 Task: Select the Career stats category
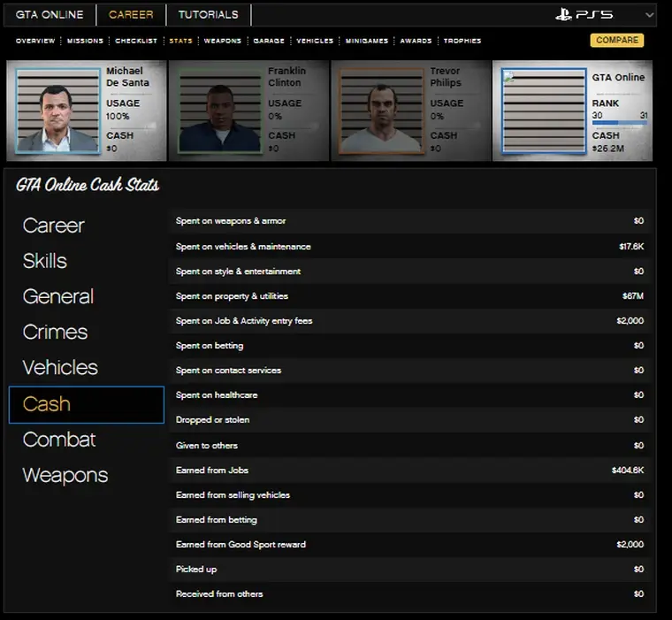point(53,226)
